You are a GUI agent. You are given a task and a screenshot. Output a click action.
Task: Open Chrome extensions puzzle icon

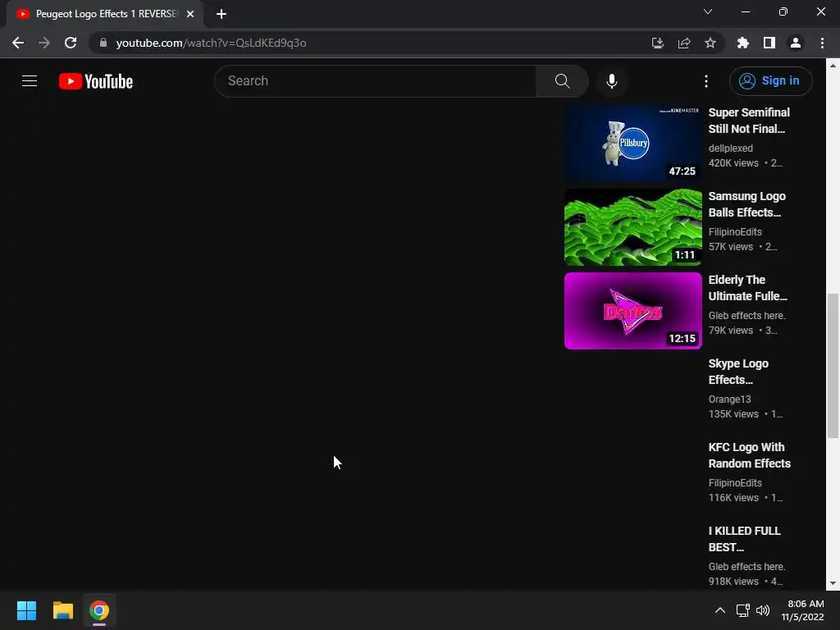click(742, 43)
